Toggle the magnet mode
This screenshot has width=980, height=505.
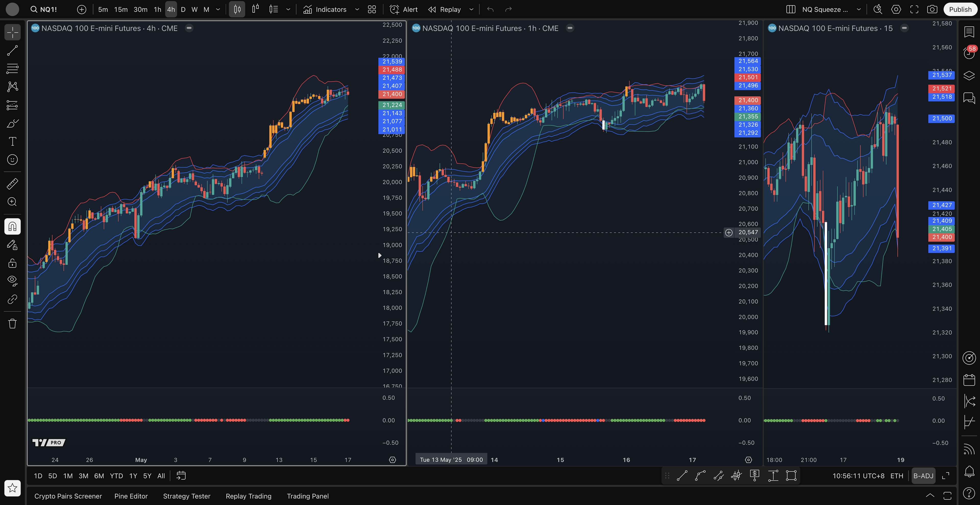[x=12, y=227]
